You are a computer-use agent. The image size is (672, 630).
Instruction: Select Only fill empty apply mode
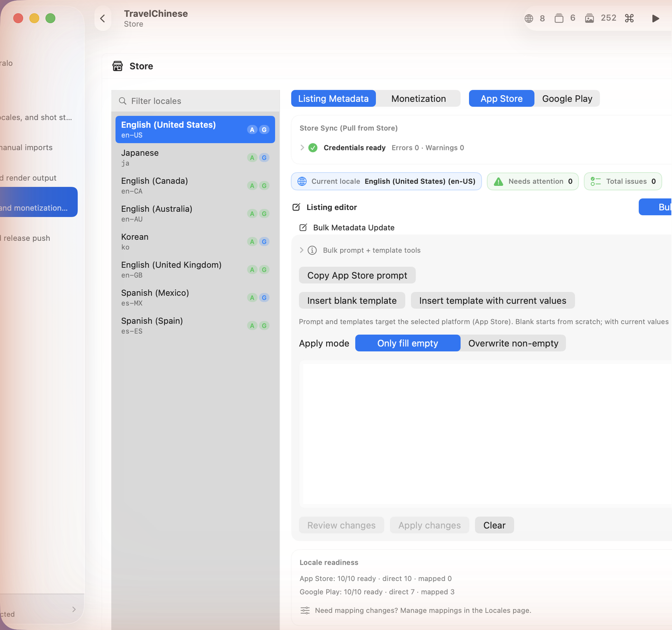[x=408, y=343]
